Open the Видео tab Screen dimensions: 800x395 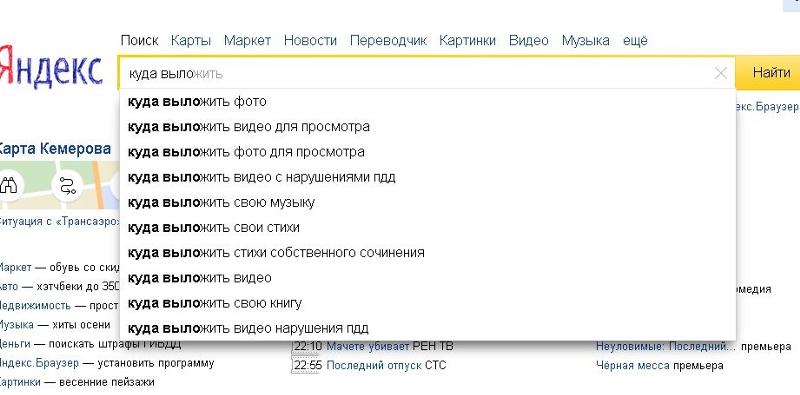(529, 40)
